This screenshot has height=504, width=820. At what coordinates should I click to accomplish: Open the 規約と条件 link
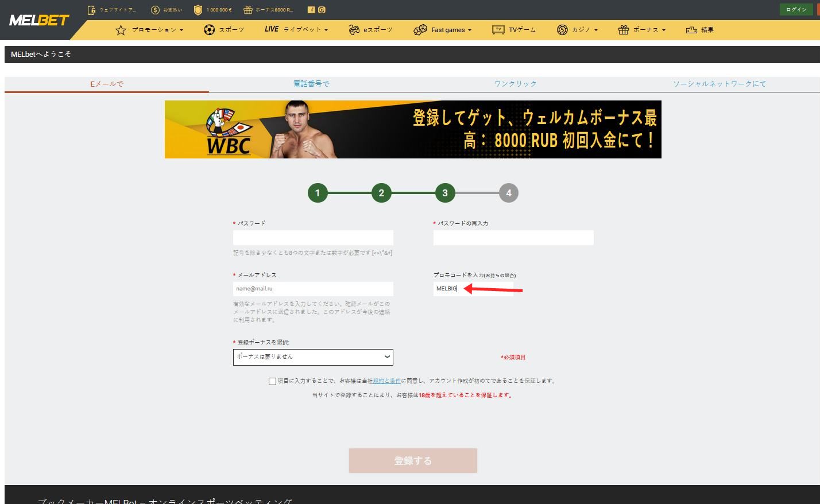point(387,381)
